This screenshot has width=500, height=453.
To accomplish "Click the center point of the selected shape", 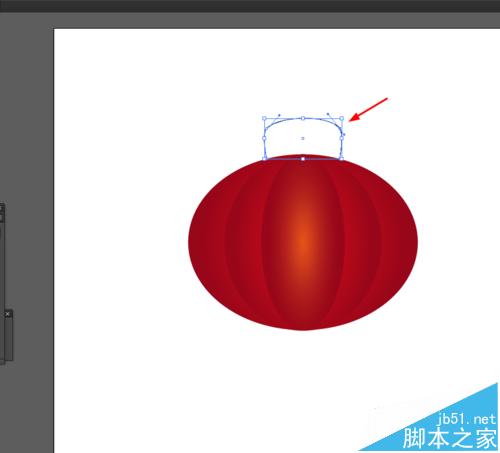I will click(x=303, y=138).
